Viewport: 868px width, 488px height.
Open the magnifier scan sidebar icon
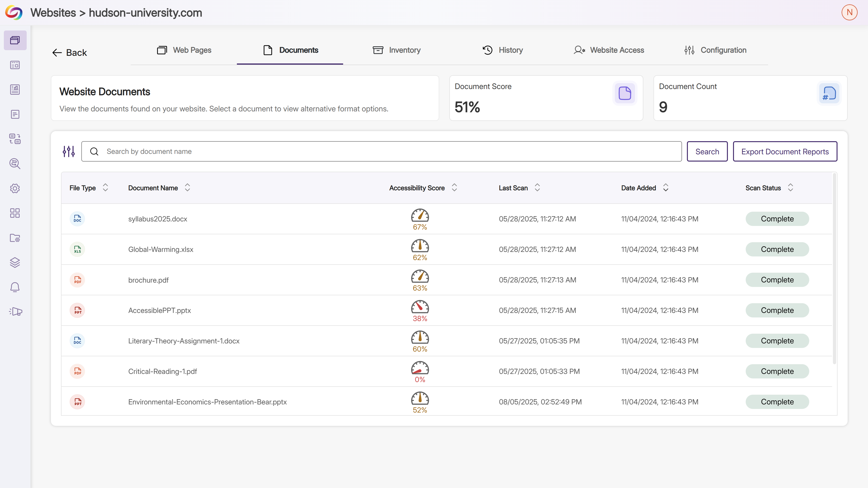tap(15, 164)
